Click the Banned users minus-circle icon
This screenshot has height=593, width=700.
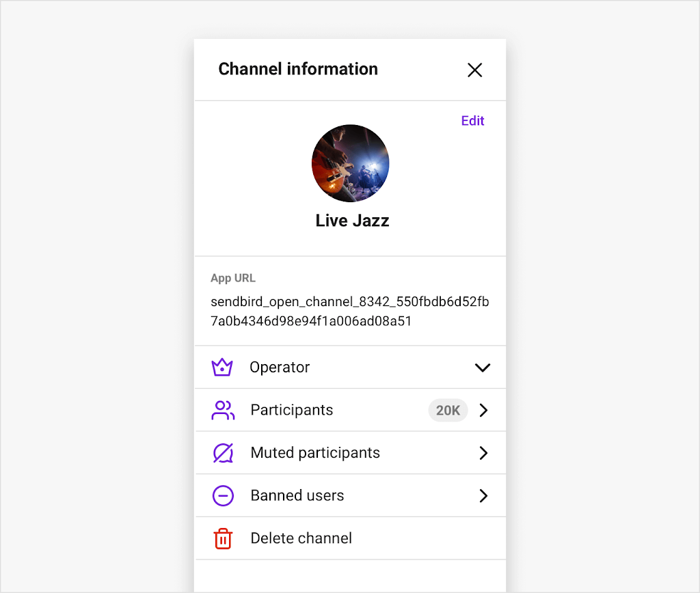(223, 496)
